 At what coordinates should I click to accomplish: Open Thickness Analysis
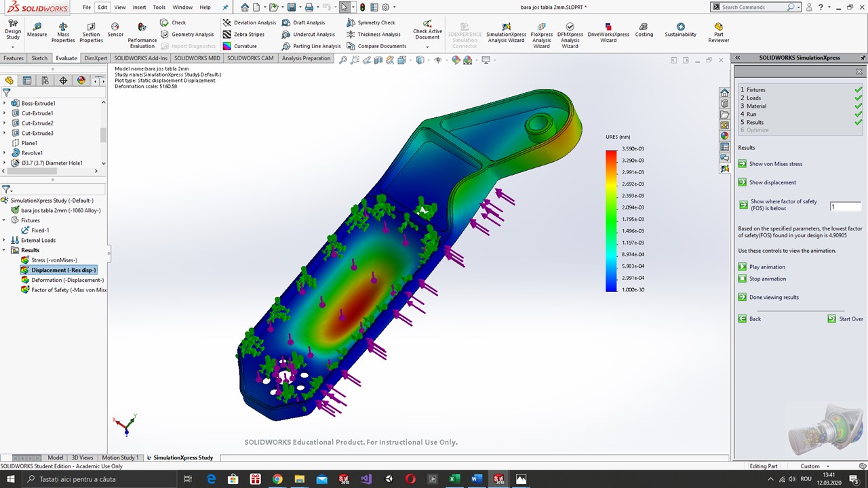(374, 34)
